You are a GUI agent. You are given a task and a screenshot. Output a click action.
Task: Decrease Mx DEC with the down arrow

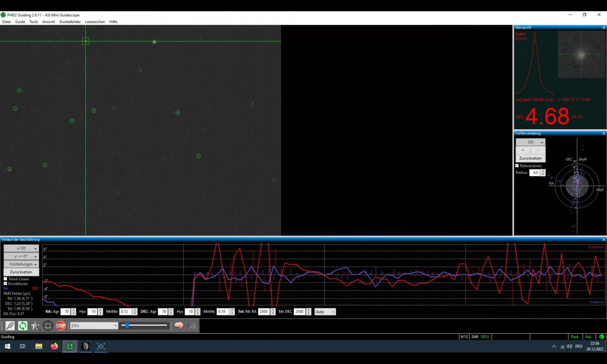309,313
